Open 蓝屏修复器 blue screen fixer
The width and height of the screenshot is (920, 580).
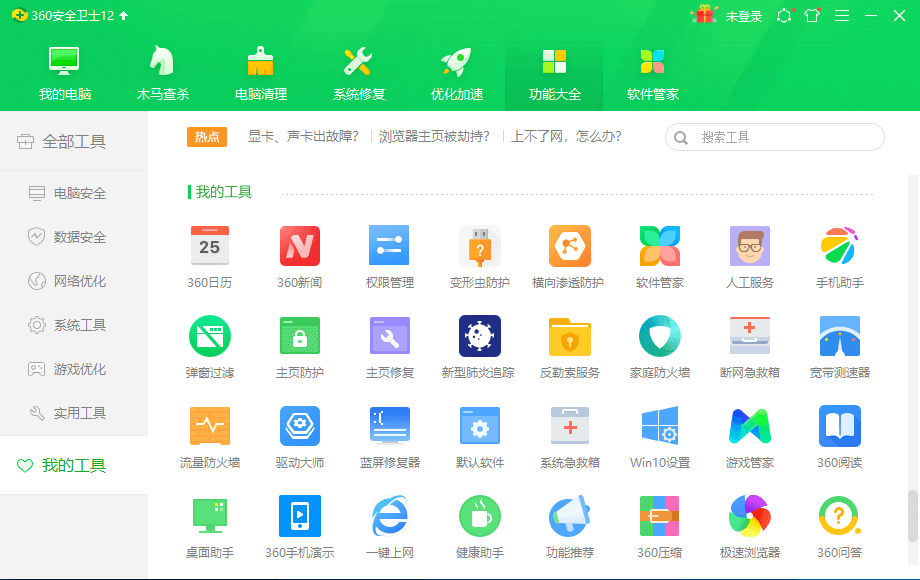pyautogui.click(x=390, y=437)
